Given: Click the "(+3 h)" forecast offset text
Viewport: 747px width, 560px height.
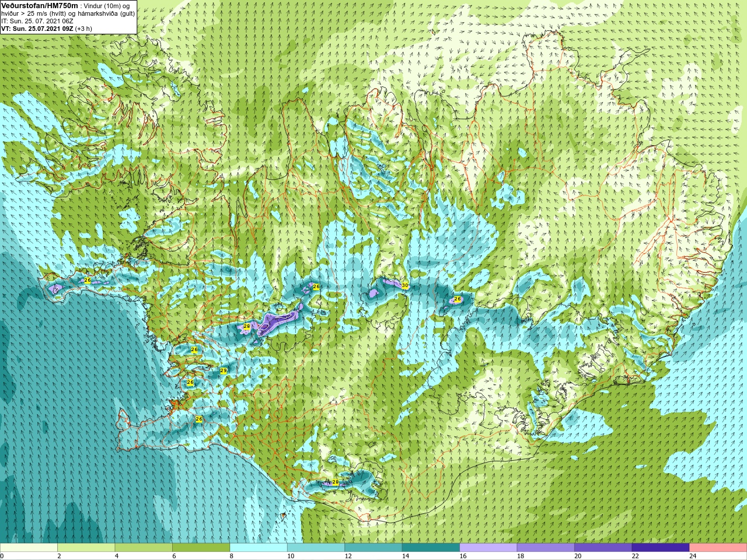Looking at the screenshot, I should [x=83, y=29].
